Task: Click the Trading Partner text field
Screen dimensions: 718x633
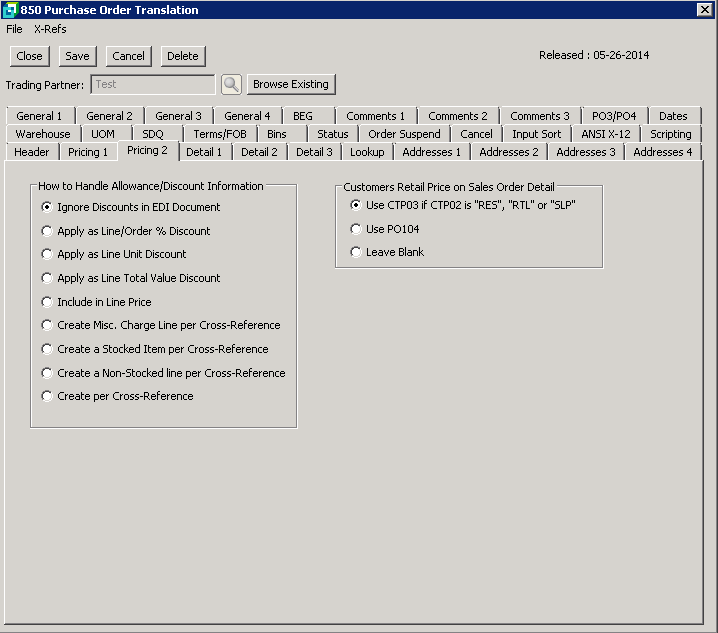Action: pyautogui.click(x=152, y=85)
